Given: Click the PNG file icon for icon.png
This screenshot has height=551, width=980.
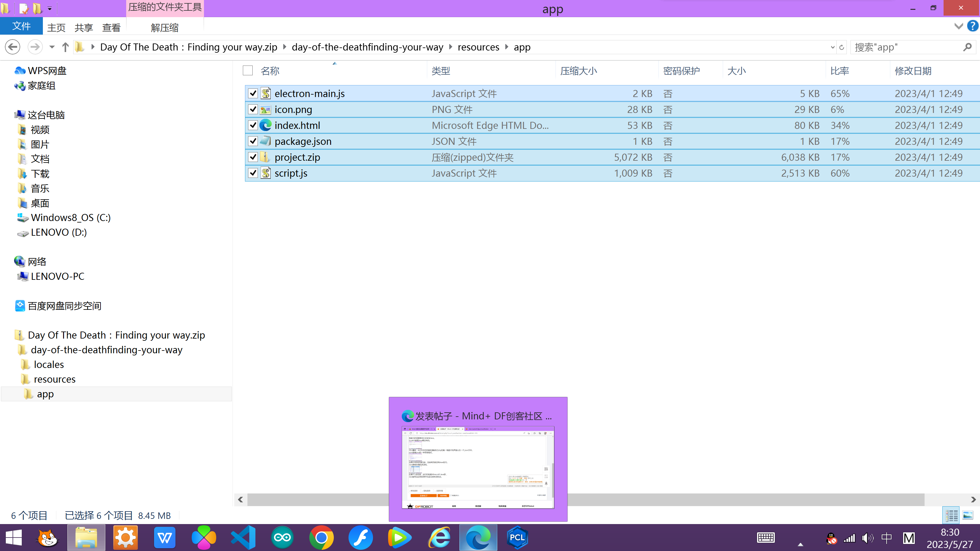Looking at the screenshot, I should click(x=266, y=109).
